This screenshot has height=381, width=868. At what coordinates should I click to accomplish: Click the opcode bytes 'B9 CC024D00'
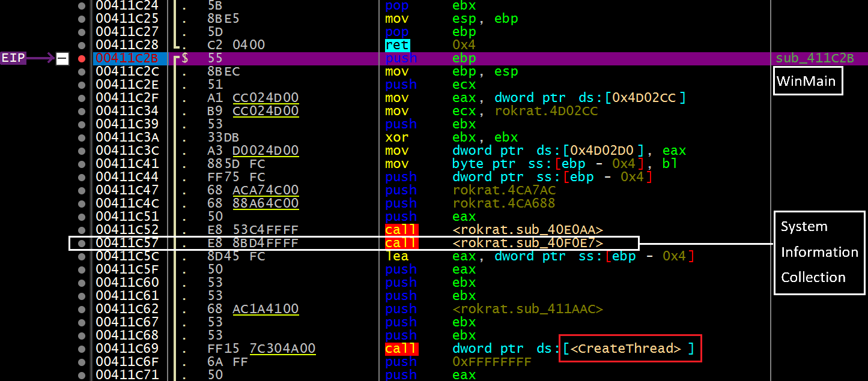coord(253,111)
